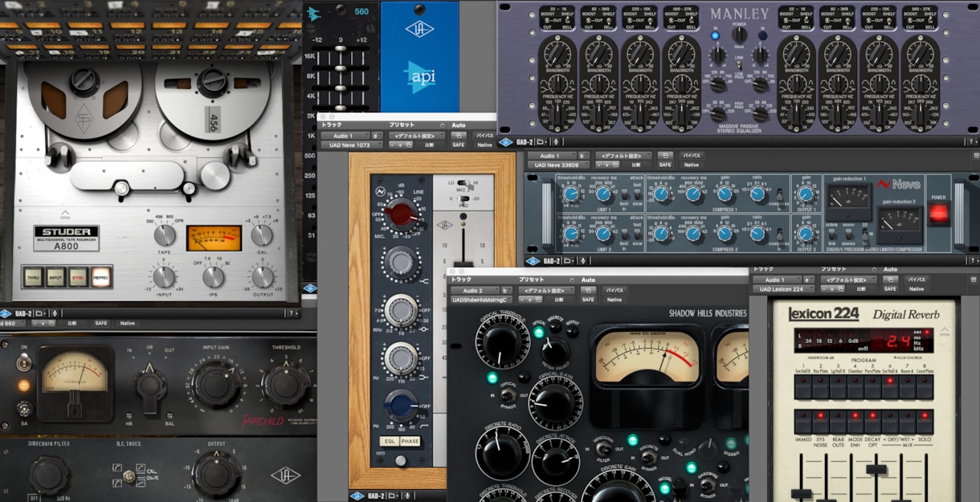Image resolution: width=980 pixels, height=502 pixels.
Task: Flip the PAD switch on Neve 1073
Action: pyautogui.click(x=463, y=198)
